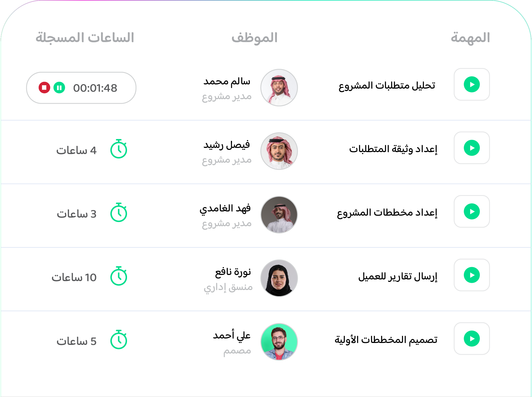The height and width of the screenshot is (397, 532).
Task: Click stopwatch icon beside 5 ساعات
Action: click(x=119, y=340)
